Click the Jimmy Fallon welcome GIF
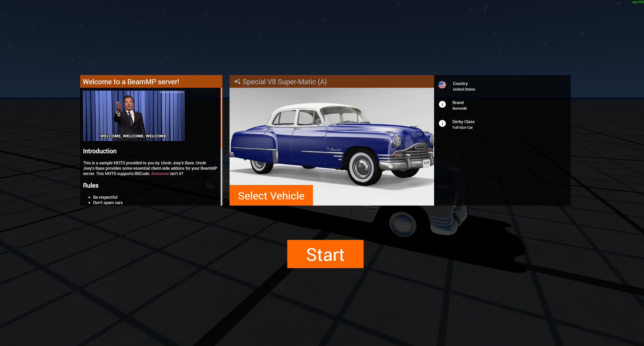644x346 pixels. (x=134, y=116)
